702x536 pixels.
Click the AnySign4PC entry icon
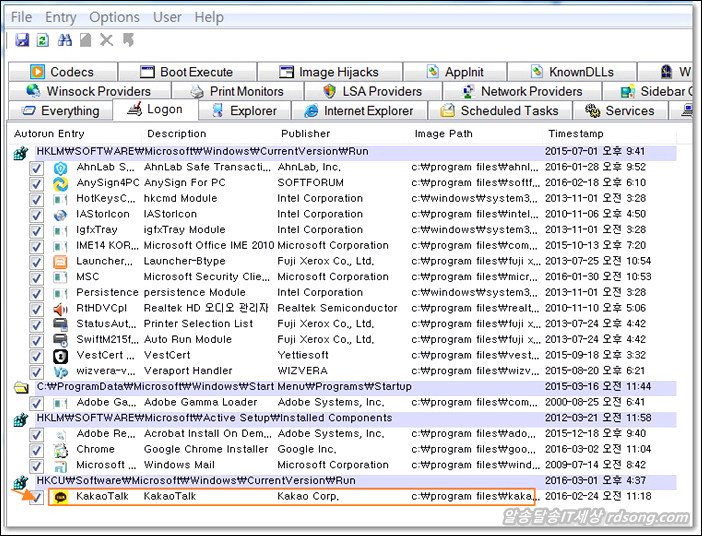pyautogui.click(x=60, y=183)
